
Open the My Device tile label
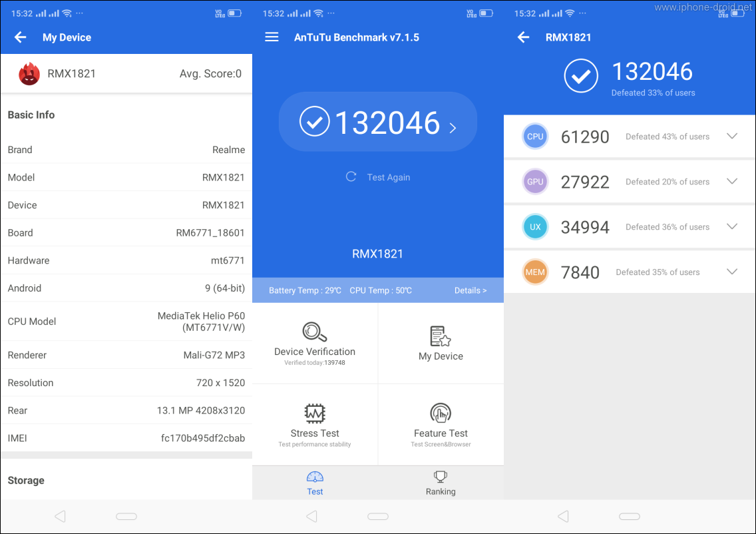pos(441,356)
